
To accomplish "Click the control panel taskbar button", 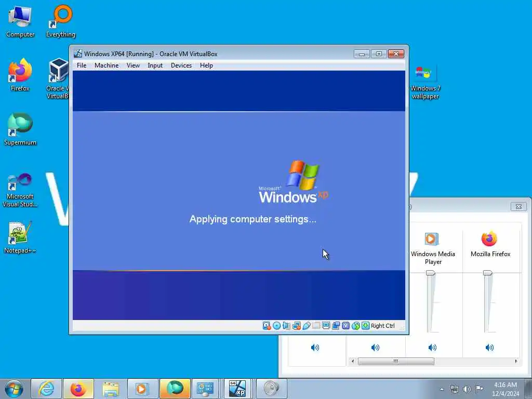I will coord(205,389).
